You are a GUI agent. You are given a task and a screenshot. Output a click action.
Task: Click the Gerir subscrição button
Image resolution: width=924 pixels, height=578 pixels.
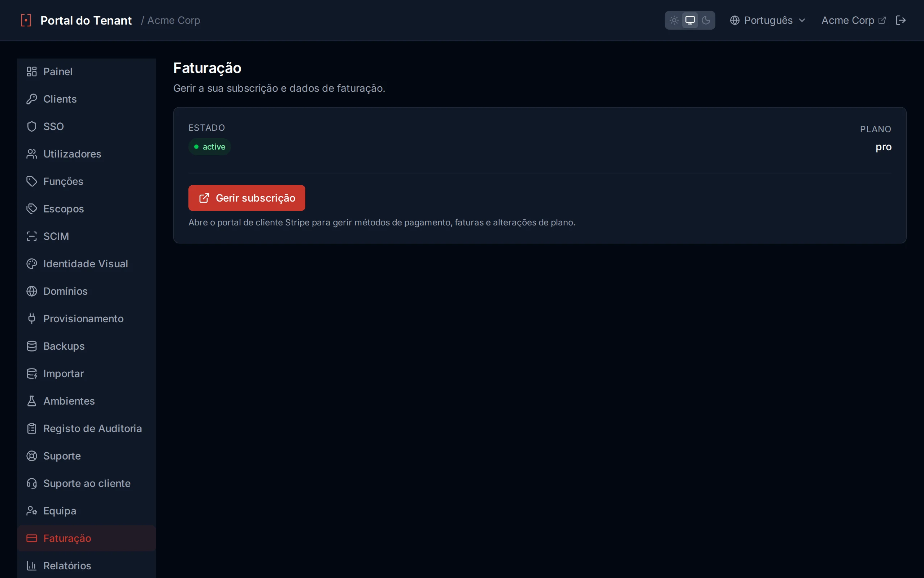pyautogui.click(x=247, y=198)
